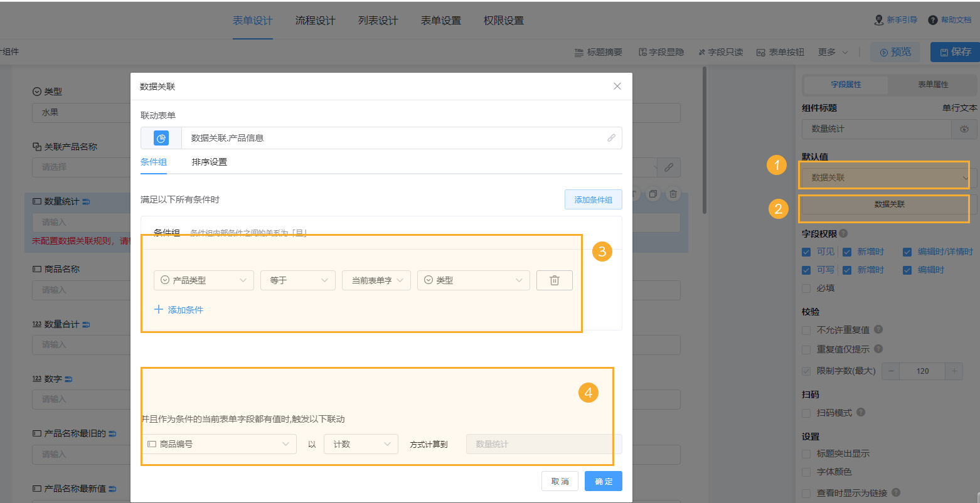Expand the 等于 operator dropdown

297,280
